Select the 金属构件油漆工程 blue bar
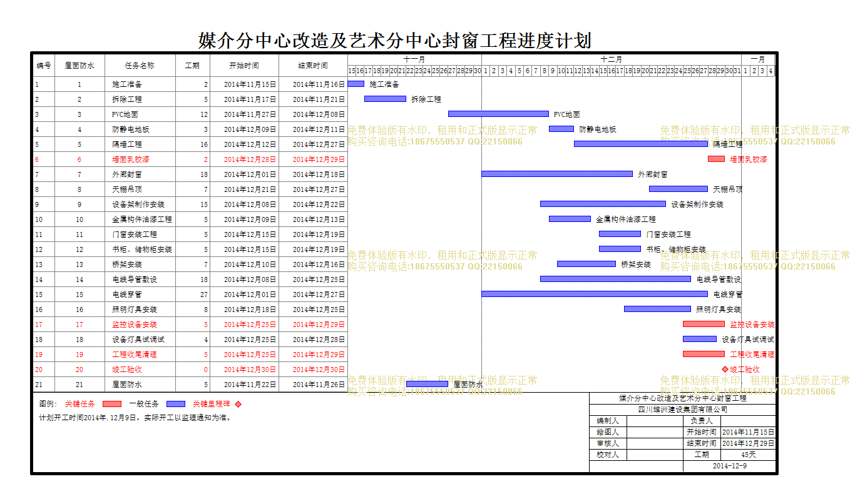This screenshot has width=850, height=504. pyautogui.click(x=570, y=219)
